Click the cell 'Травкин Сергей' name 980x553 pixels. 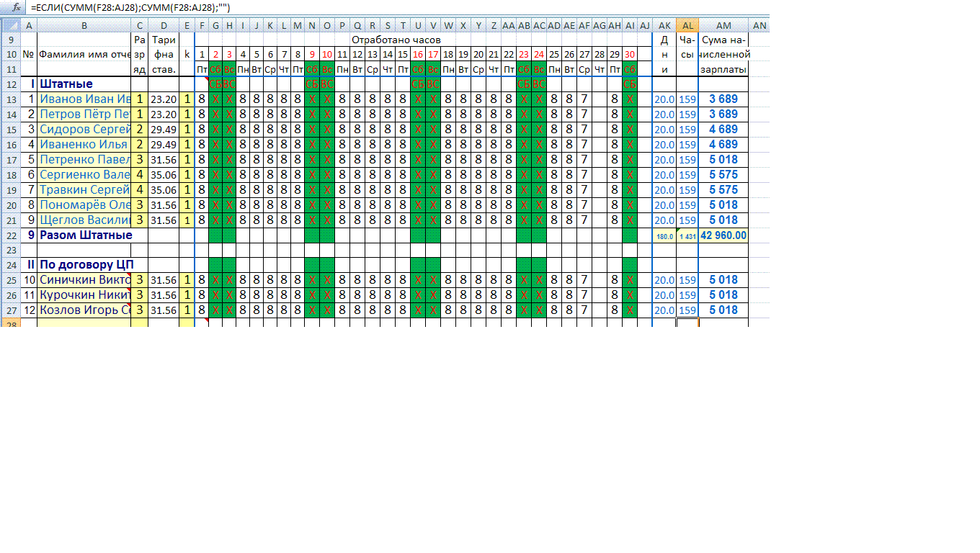tap(84, 189)
